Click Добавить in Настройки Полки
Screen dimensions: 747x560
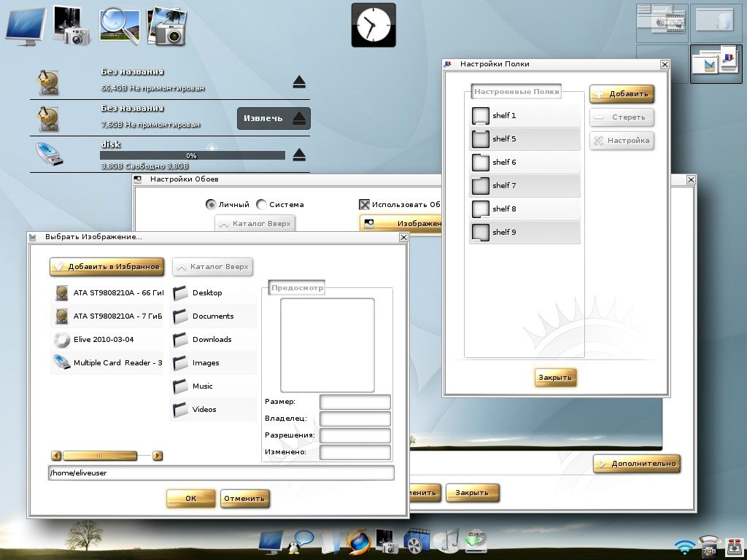tap(622, 94)
